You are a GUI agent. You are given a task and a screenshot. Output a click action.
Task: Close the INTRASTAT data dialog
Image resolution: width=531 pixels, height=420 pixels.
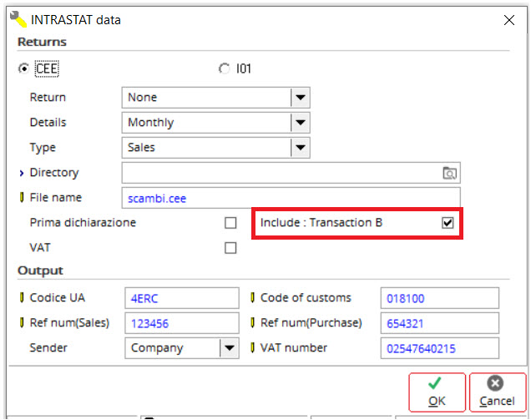tap(509, 20)
